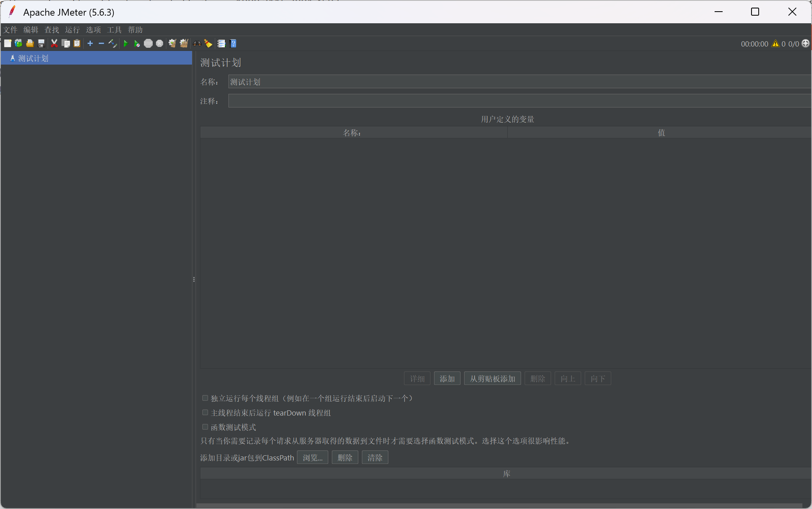Click the Cut scissors icon

(x=55, y=43)
